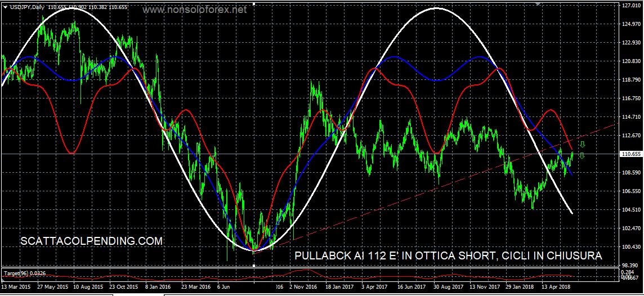Click the 98.390 price axis label

pos(631,265)
